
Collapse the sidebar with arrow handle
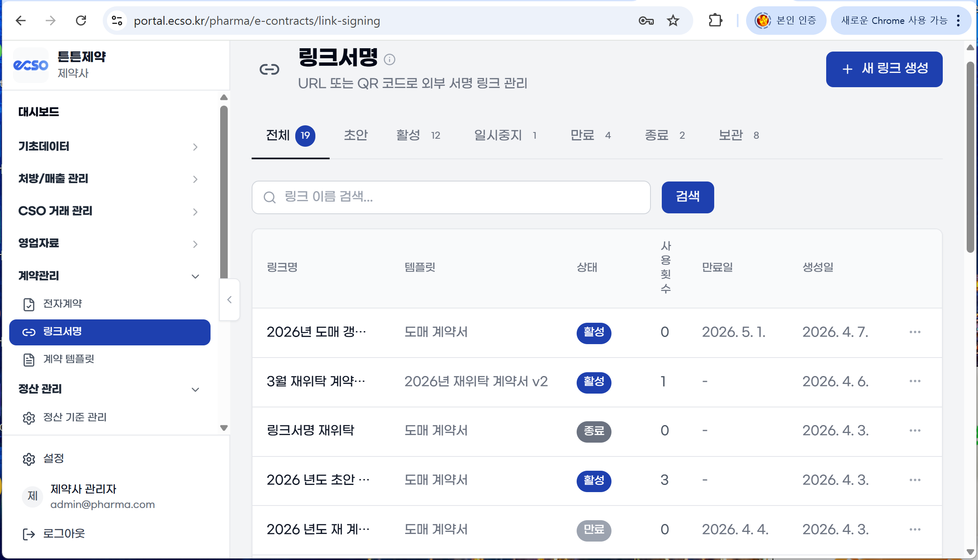pyautogui.click(x=229, y=300)
